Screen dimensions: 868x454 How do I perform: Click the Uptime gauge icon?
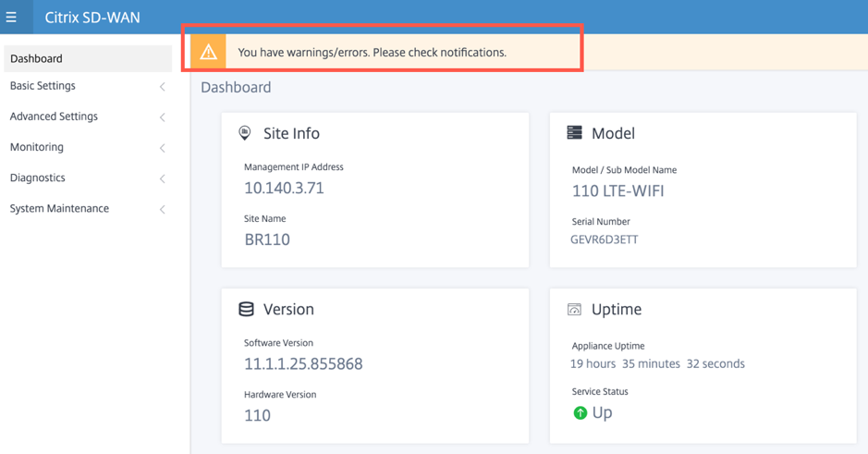coord(575,309)
